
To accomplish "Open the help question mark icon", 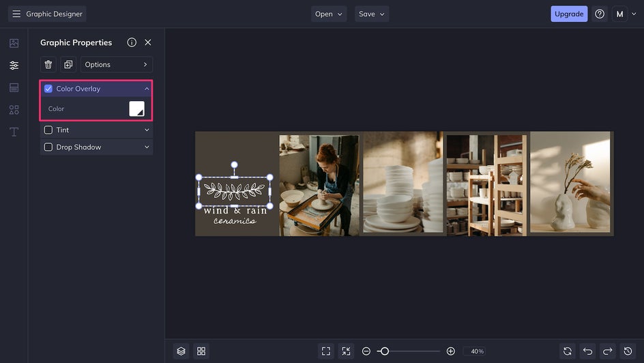I will (600, 14).
